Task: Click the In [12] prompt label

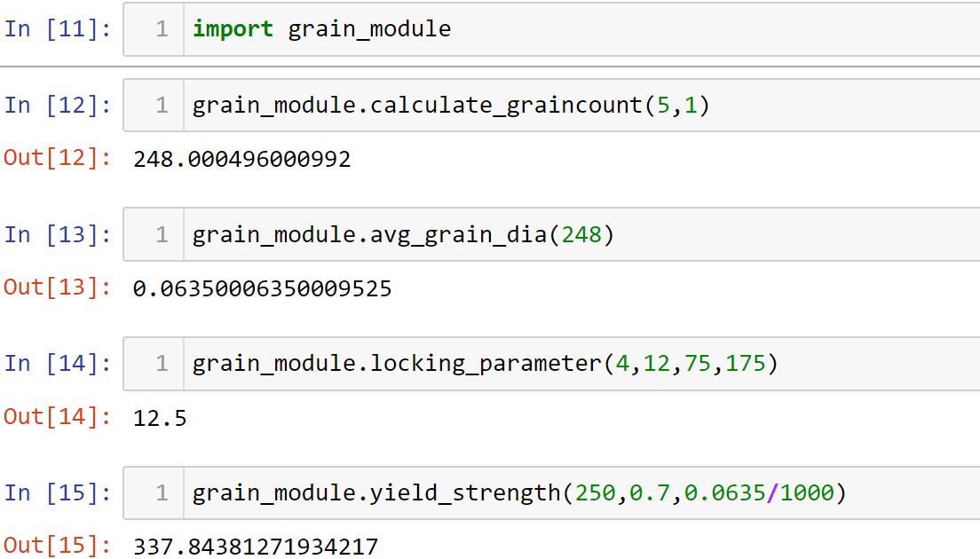Action: (x=58, y=106)
